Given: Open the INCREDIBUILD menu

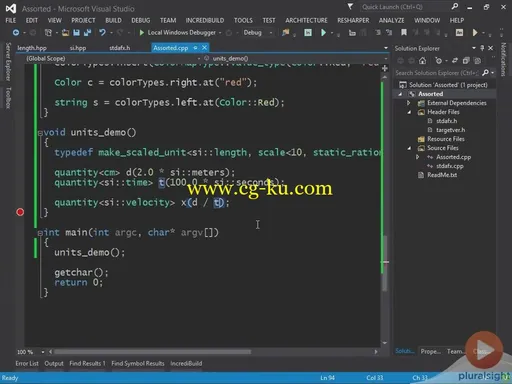Looking at the screenshot, I should (205, 20).
